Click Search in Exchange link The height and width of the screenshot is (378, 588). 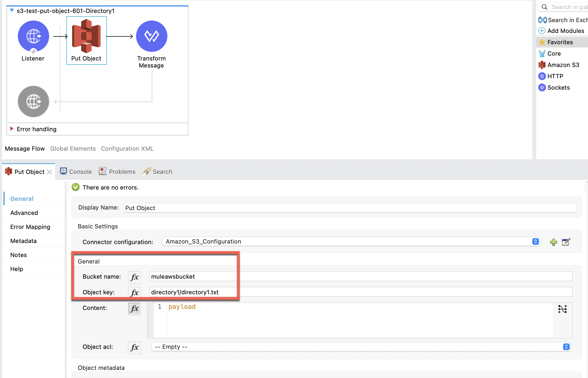(567, 20)
